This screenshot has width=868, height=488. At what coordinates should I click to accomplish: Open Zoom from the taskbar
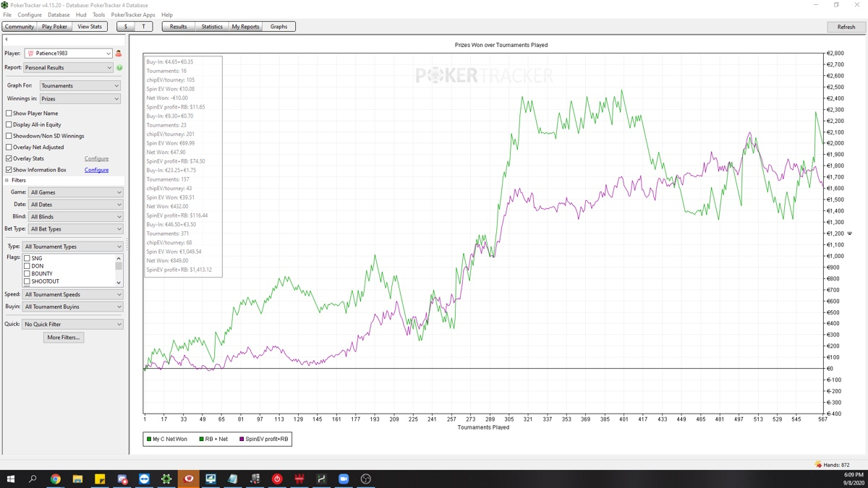[344, 479]
